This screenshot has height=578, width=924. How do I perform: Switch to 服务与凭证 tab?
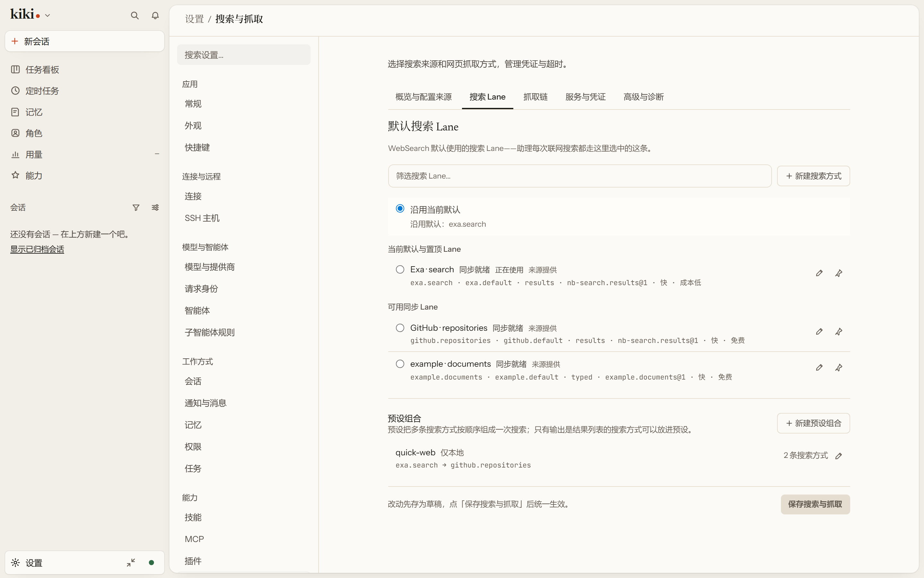[x=585, y=97]
